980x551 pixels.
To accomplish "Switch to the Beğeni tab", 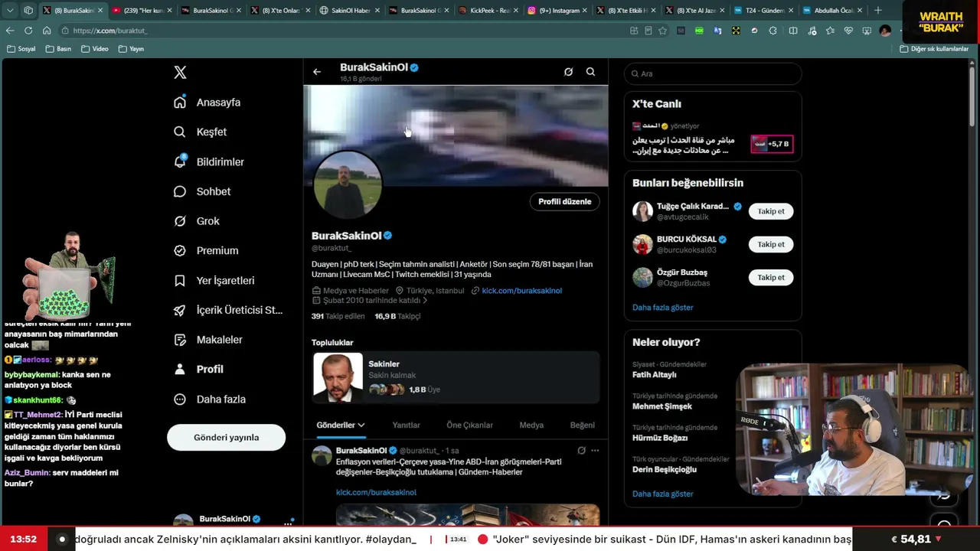I will click(582, 425).
